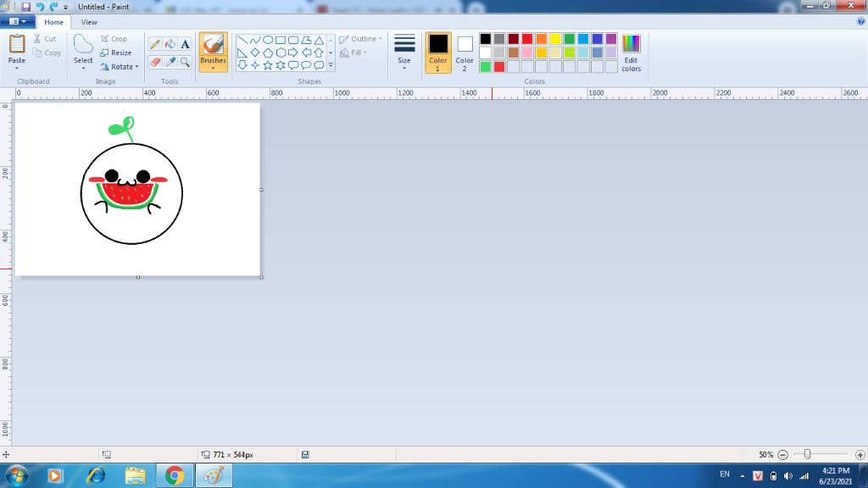Open the Rotate dropdown

pyautogui.click(x=120, y=66)
